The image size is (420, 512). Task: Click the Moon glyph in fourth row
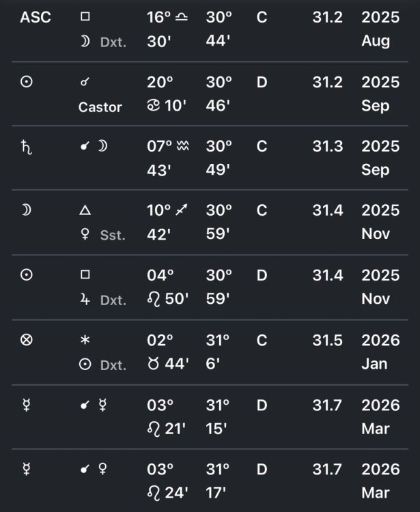pos(27,211)
